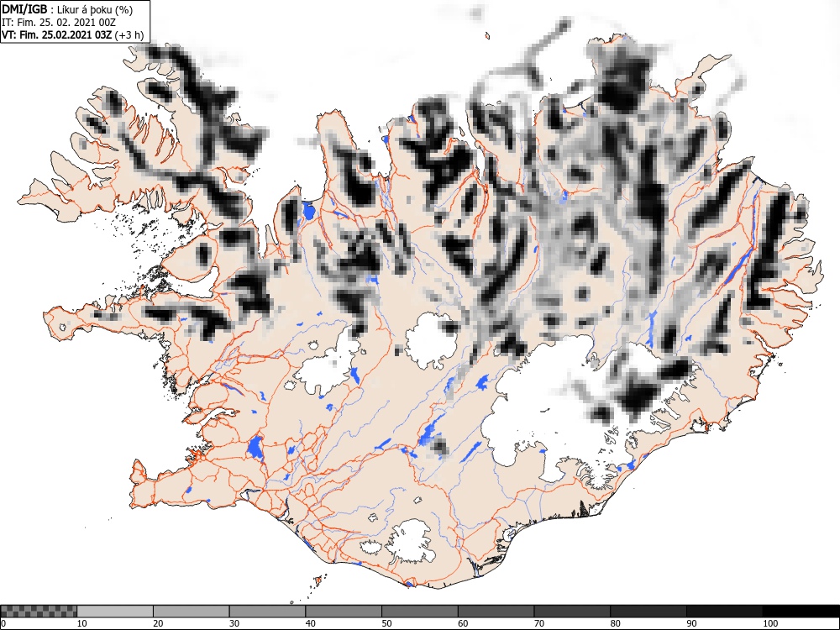Image resolution: width=840 pixels, height=630 pixels.
Task: Select the 10–20% light gray legend swatch
Action: pyautogui.click(x=115, y=612)
